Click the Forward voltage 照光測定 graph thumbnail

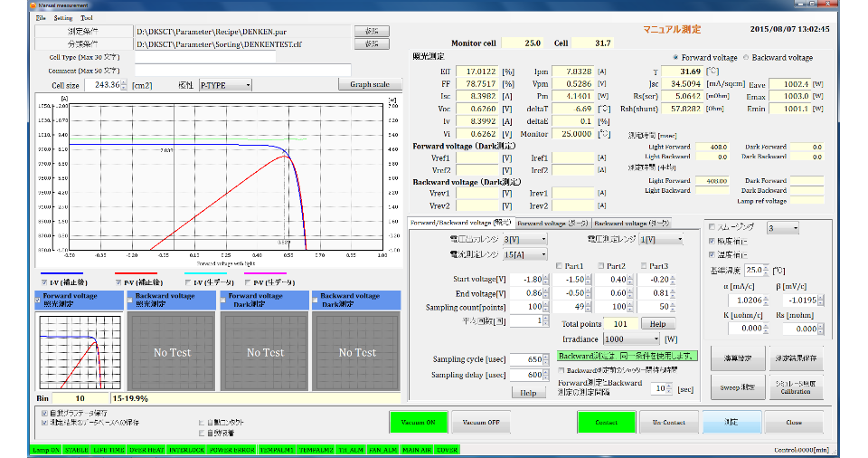(x=78, y=351)
